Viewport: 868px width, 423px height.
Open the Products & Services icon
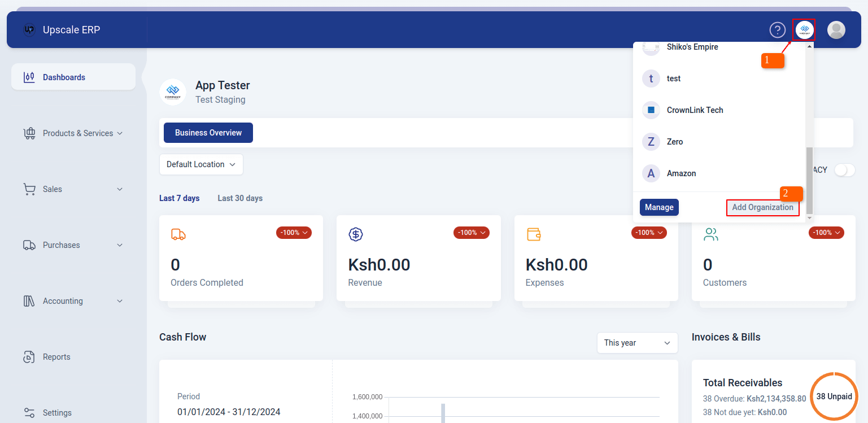tap(29, 133)
